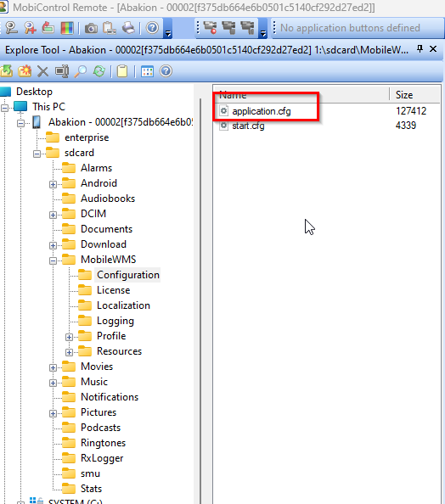445x504 pixels.
Task: Collapse the This PC tree node
Action: click(x=4, y=108)
